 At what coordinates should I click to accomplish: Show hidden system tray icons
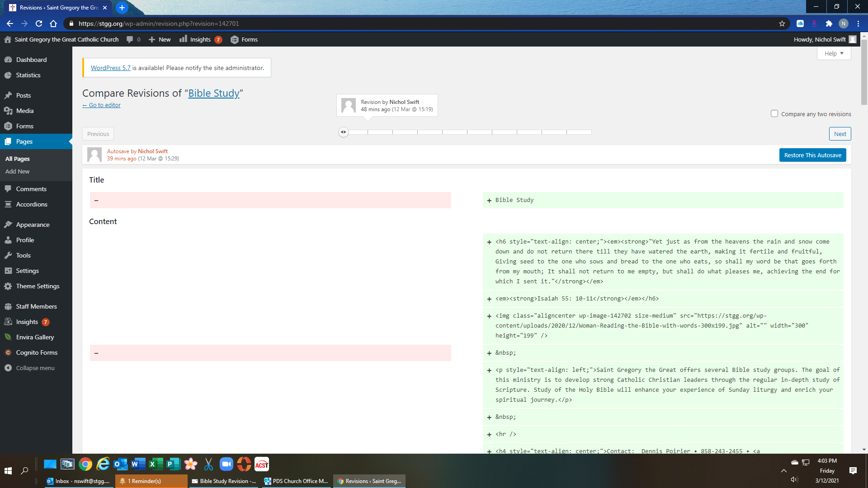(783, 470)
